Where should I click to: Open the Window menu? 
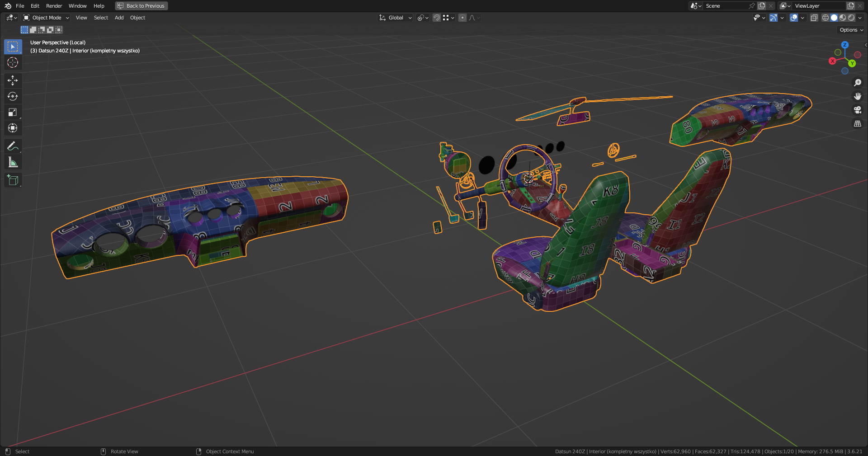tap(77, 6)
